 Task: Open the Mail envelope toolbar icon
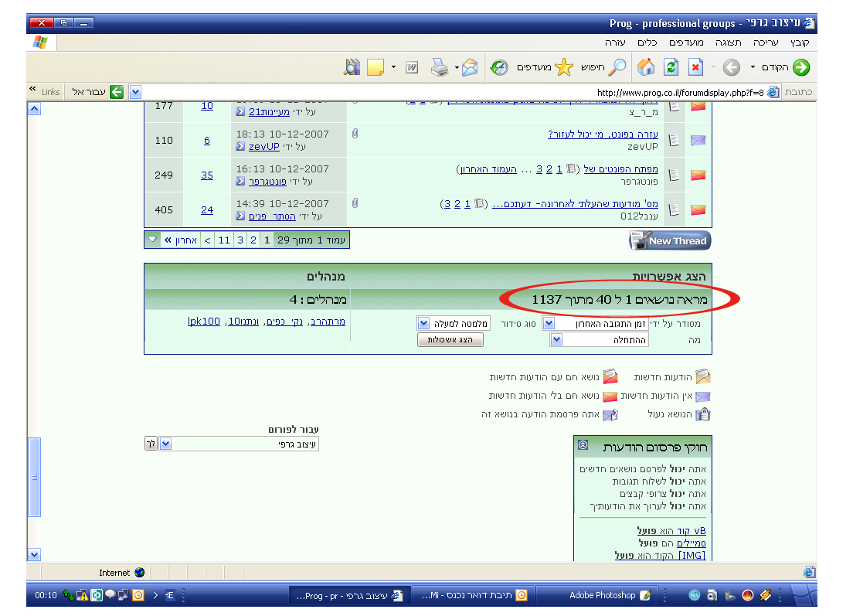point(470,67)
